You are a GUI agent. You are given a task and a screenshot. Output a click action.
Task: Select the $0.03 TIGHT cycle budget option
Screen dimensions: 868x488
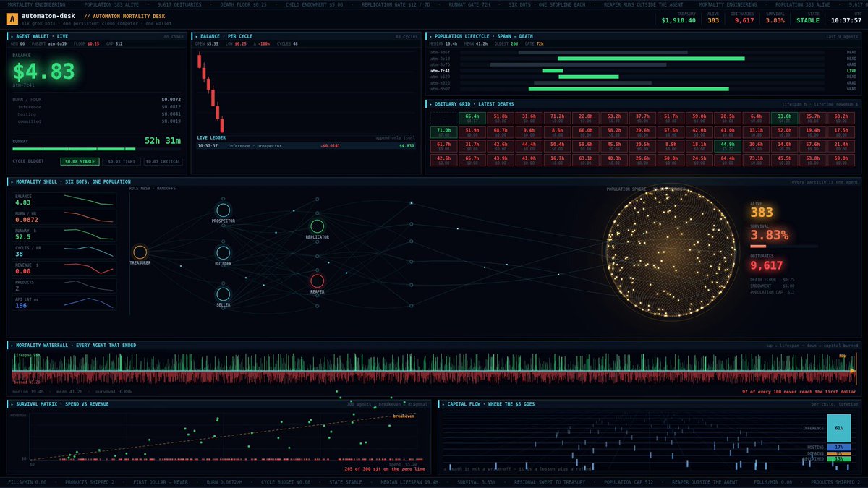point(122,162)
